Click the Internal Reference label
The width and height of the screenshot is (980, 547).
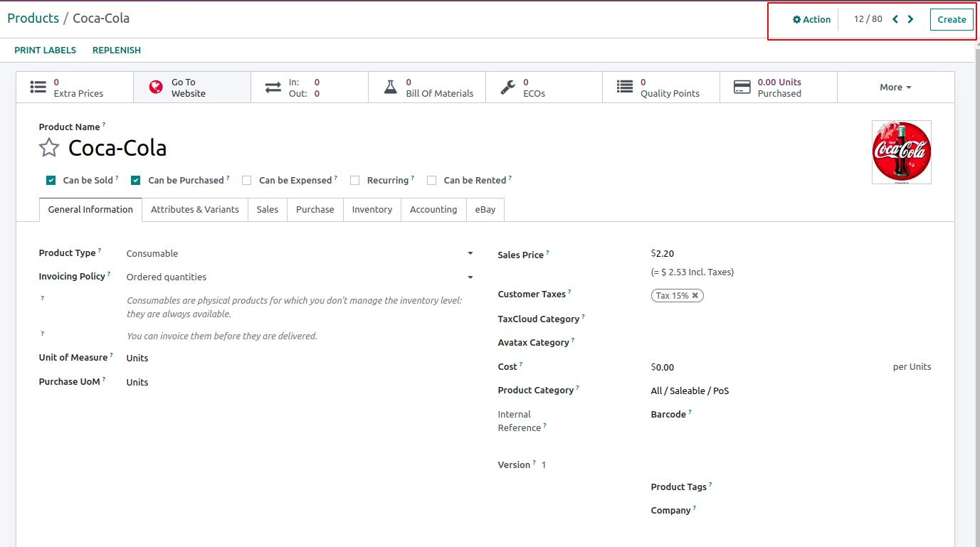[520, 421]
